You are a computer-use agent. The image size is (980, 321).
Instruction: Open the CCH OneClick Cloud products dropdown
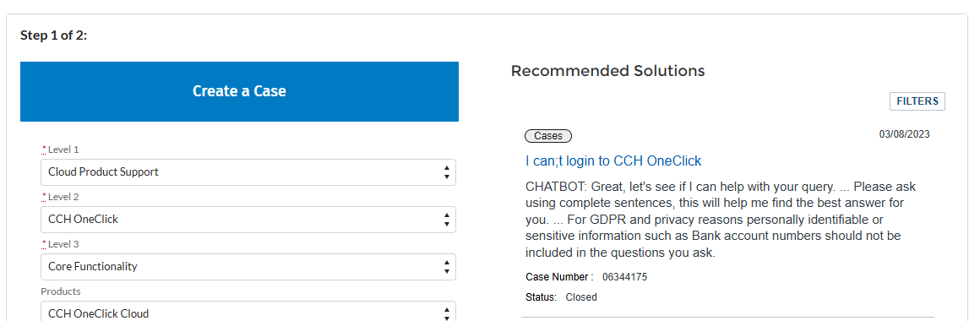[248, 312]
